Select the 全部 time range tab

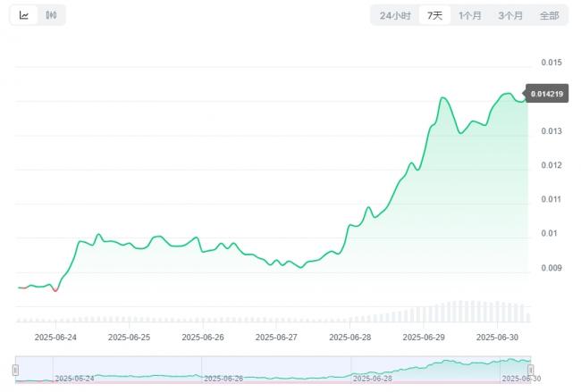(x=549, y=15)
